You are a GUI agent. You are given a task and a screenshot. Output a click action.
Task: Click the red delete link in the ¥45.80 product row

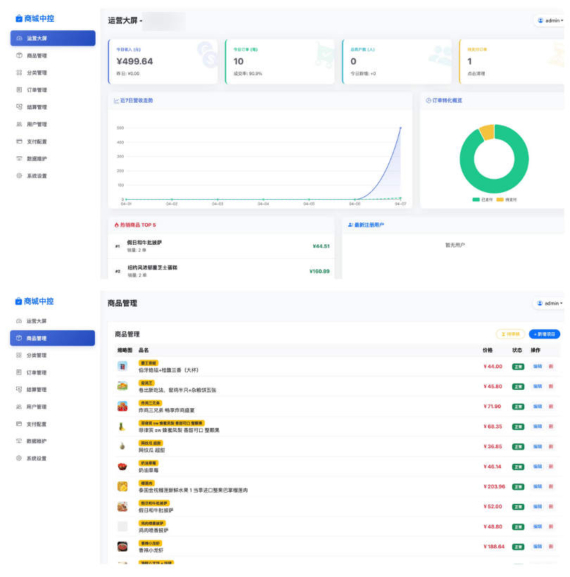551,386
